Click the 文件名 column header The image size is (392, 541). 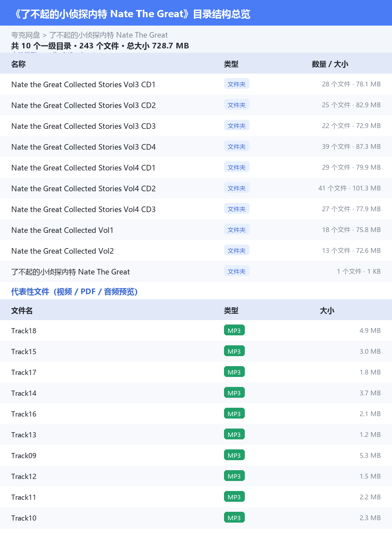pyautogui.click(x=22, y=311)
